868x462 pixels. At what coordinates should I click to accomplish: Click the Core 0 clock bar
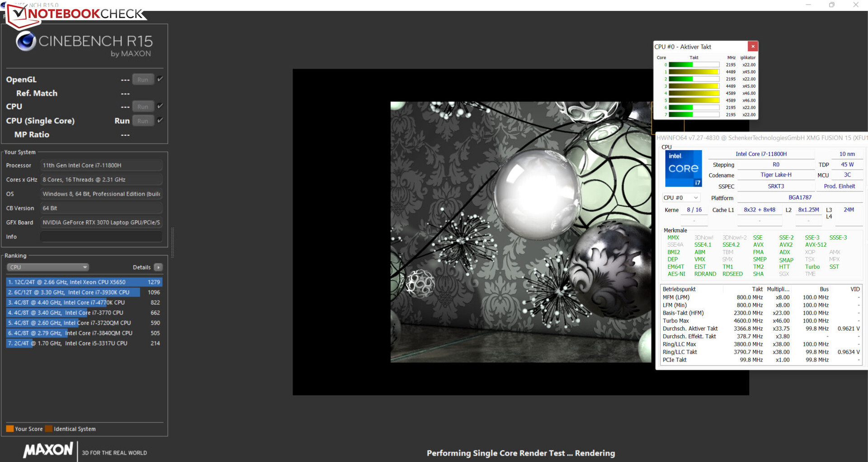694,65
